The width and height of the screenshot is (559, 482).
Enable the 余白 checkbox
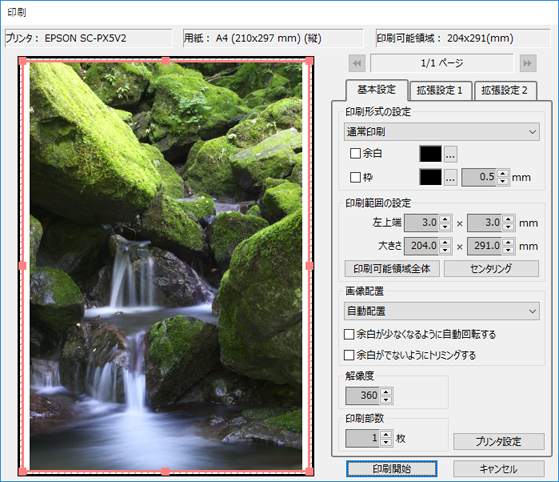click(x=355, y=154)
